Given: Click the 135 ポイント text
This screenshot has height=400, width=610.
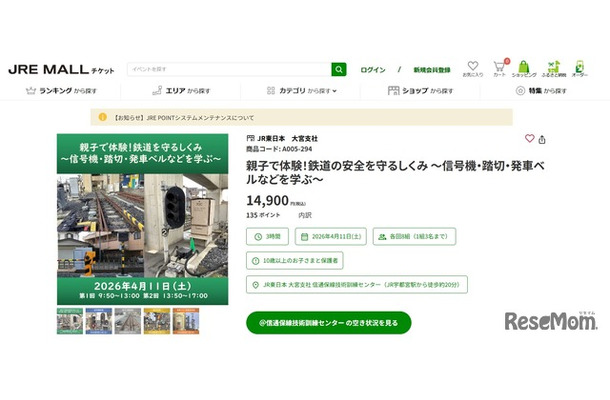Looking at the screenshot, I should [x=263, y=215].
